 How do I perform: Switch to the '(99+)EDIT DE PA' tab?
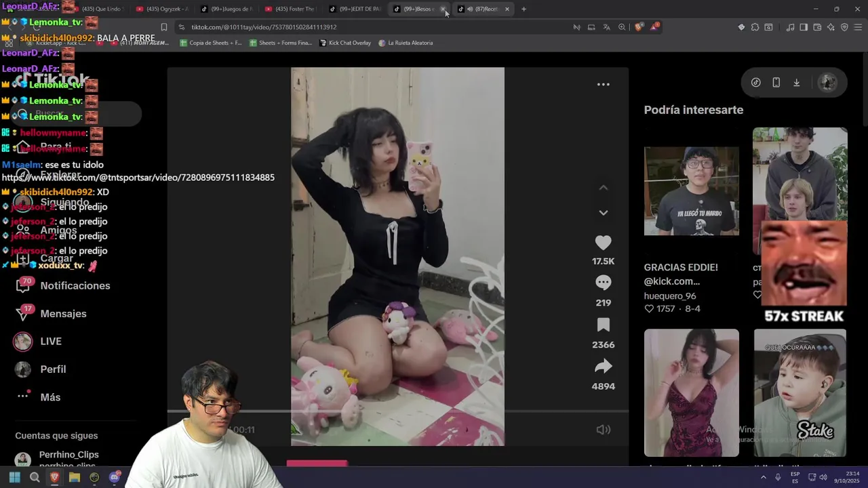[354, 9]
